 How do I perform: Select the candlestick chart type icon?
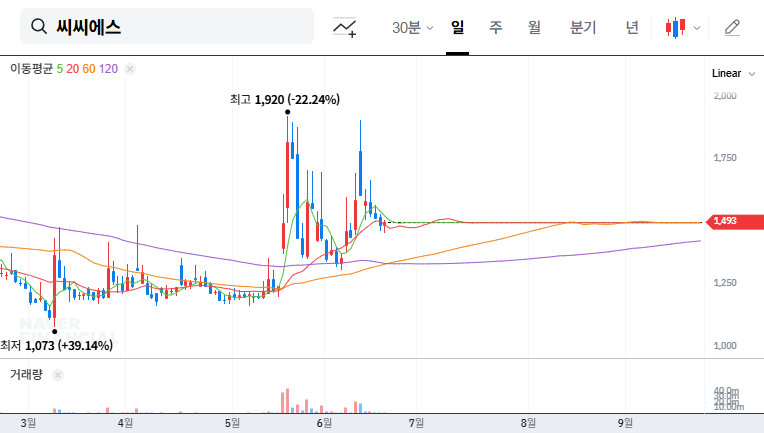click(675, 27)
